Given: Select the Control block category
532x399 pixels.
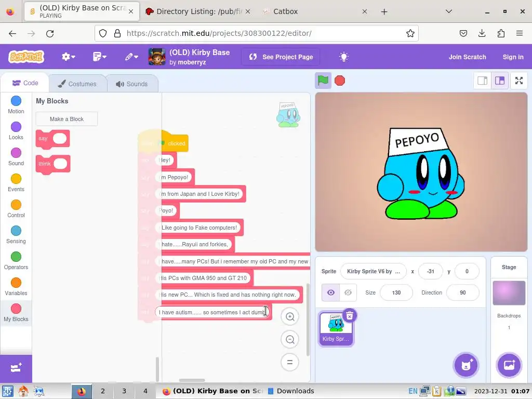Looking at the screenshot, I should click(16, 209).
